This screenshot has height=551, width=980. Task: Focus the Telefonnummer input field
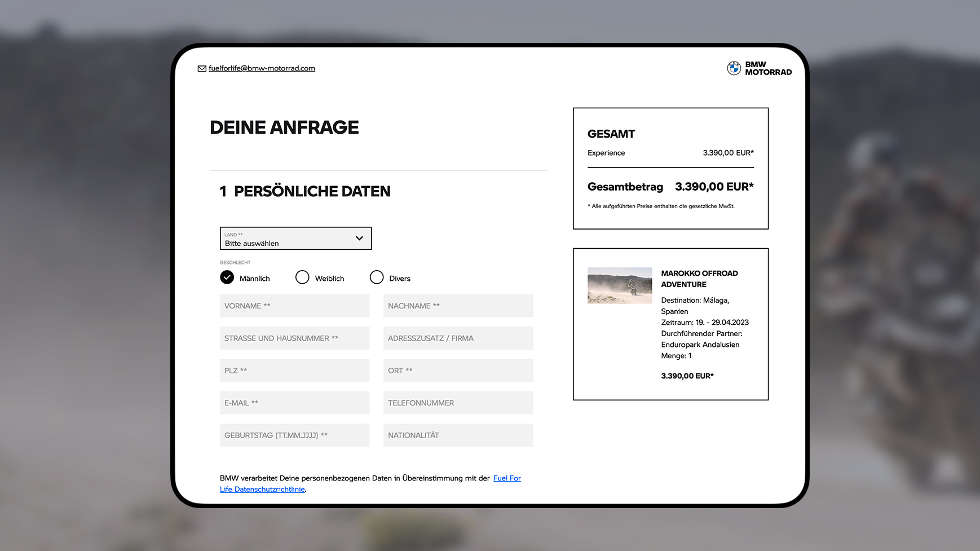tap(458, 403)
